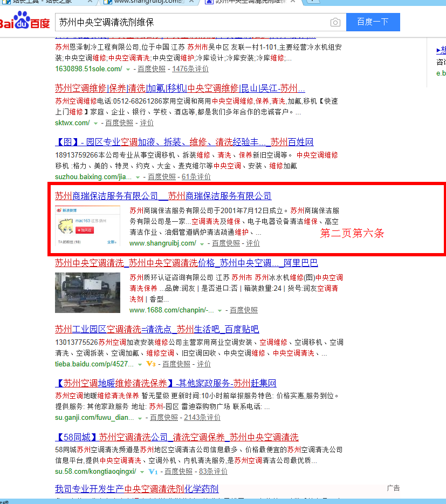Screen dimensions: 446x504
Task: Close the 站长工具 browser tab
Action: 90,2
